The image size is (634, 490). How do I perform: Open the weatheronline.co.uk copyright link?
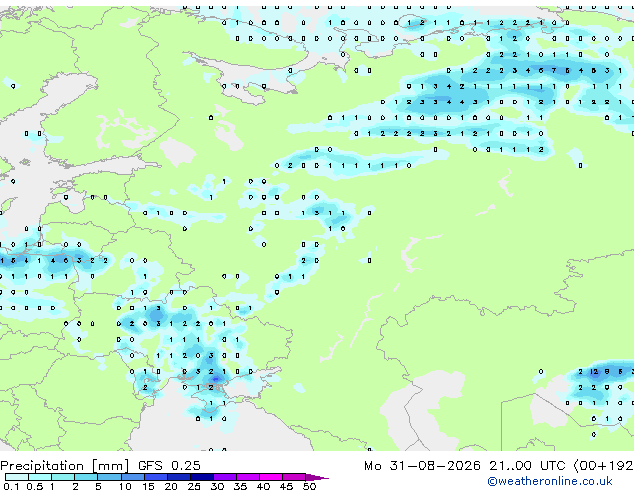tap(550, 481)
